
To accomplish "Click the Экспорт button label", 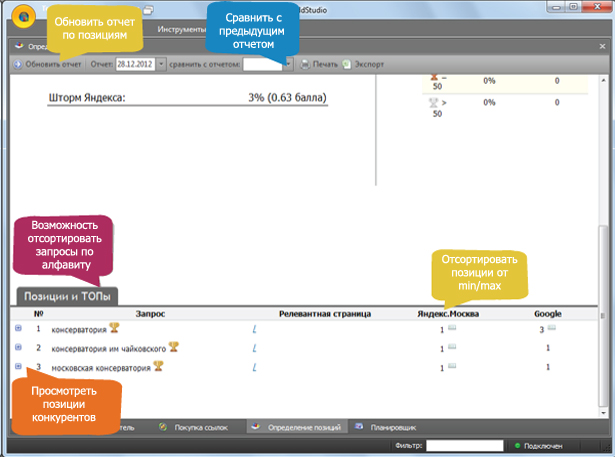I will [369, 64].
